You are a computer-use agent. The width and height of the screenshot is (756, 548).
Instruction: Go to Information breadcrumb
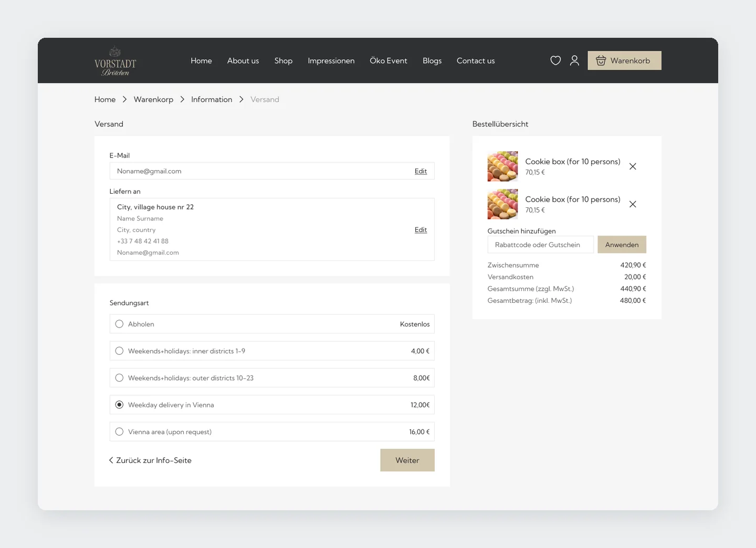point(212,99)
